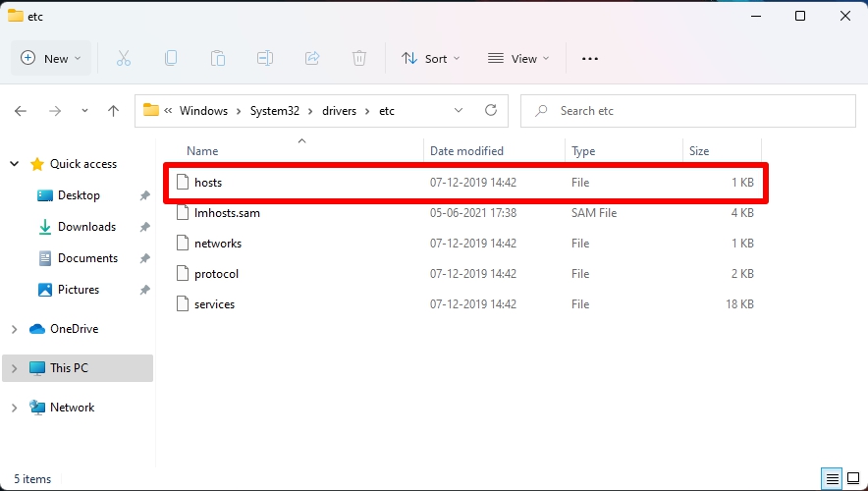Go up one folder level with up arrow
Screen dimensions: 868x491
coord(114,111)
